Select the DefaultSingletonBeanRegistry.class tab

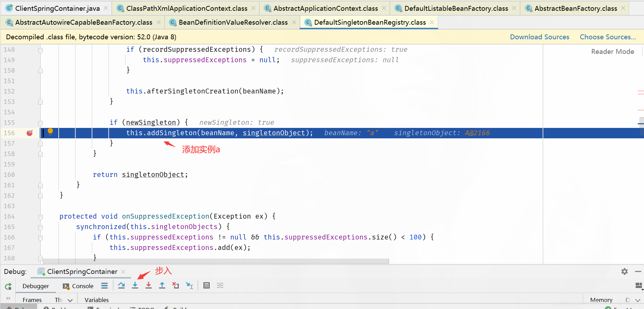click(x=370, y=23)
